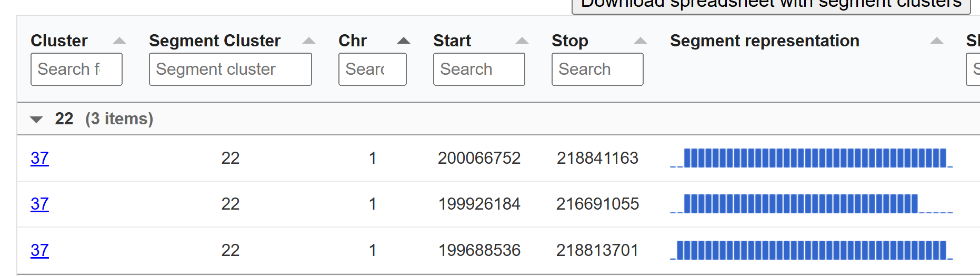Click the Chr column sort arrow
The height and width of the screenshot is (276, 980).
click(x=403, y=41)
